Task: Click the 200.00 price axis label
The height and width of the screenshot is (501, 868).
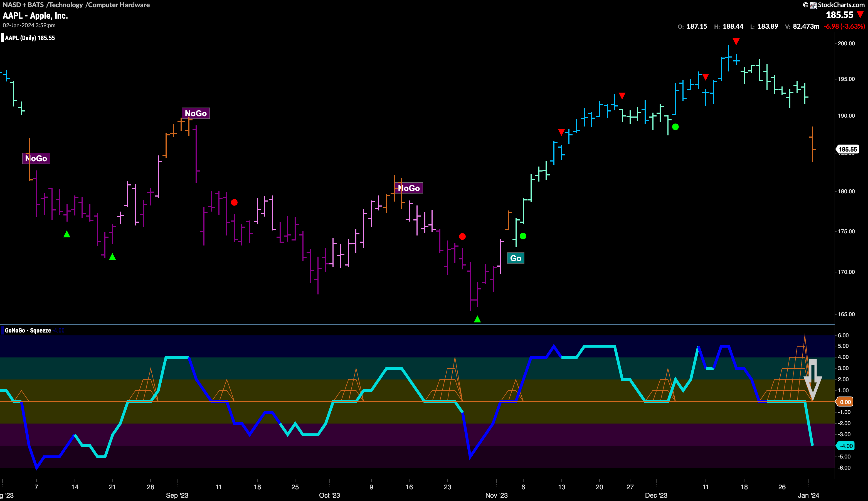Action: 846,43
